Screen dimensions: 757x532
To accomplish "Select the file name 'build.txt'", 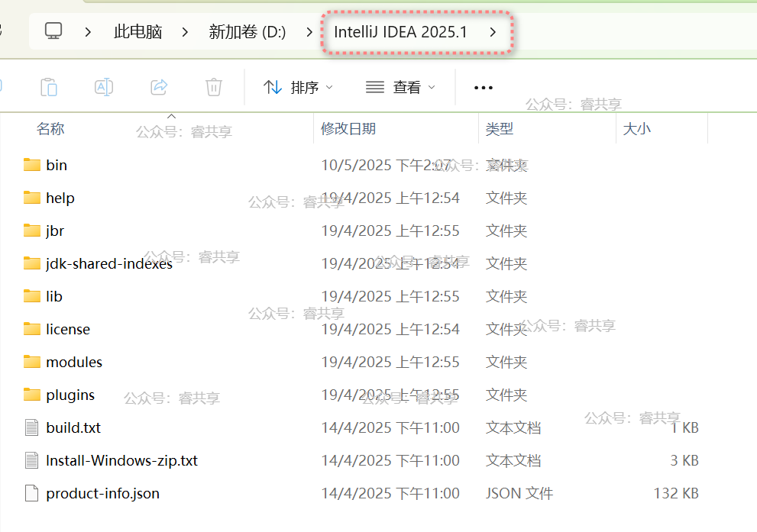I will point(73,427).
